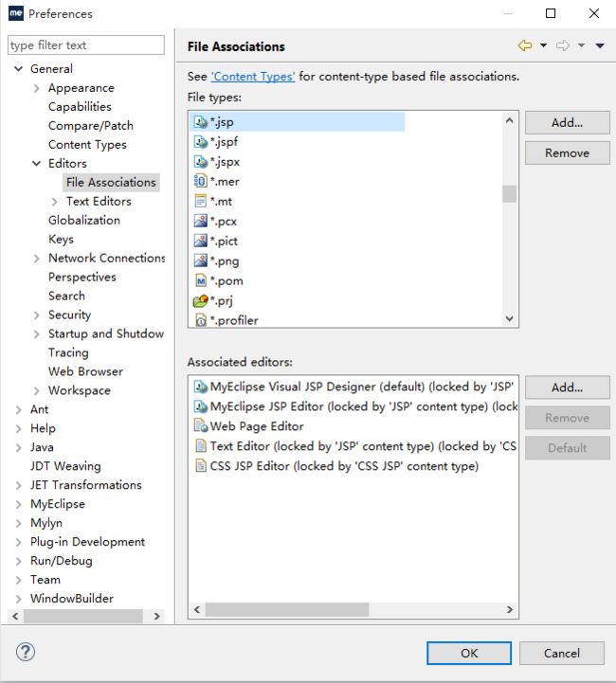Image resolution: width=616 pixels, height=683 pixels.
Task: Click the Cancel button
Action: pos(562,653)
